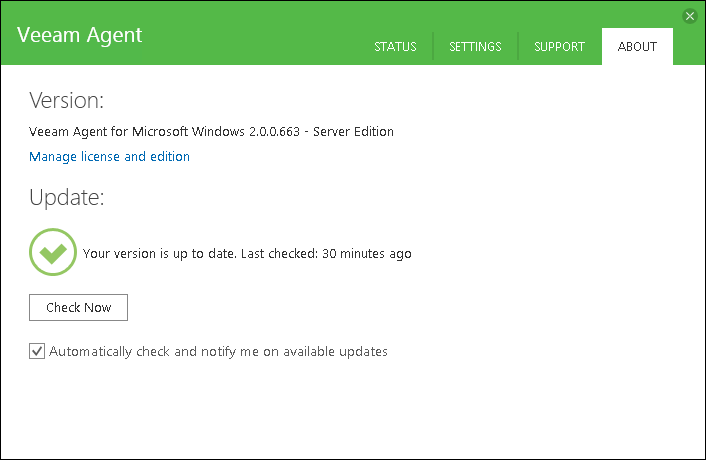Switch to the STATUS tab
The height and width of the screenshot is (460, 706).
coord(395,47)
